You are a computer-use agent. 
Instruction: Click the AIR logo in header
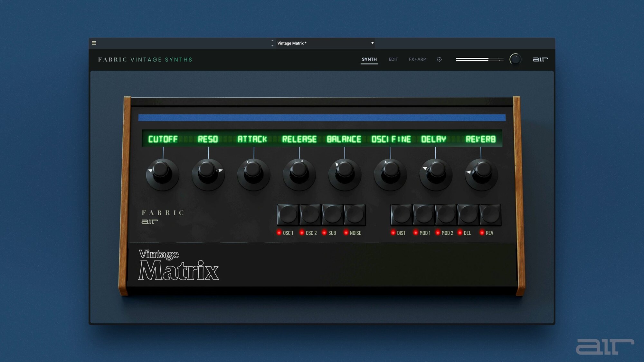[x=540, y=59]
